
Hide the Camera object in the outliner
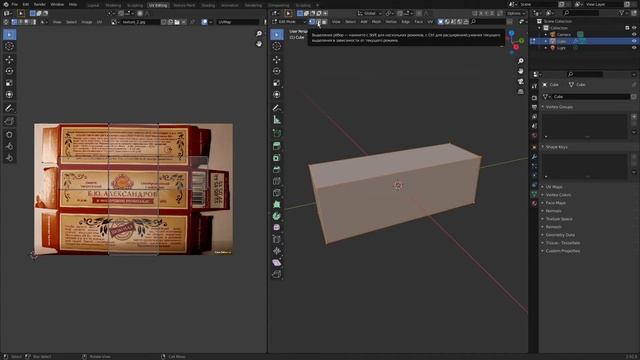coord(634,35)
